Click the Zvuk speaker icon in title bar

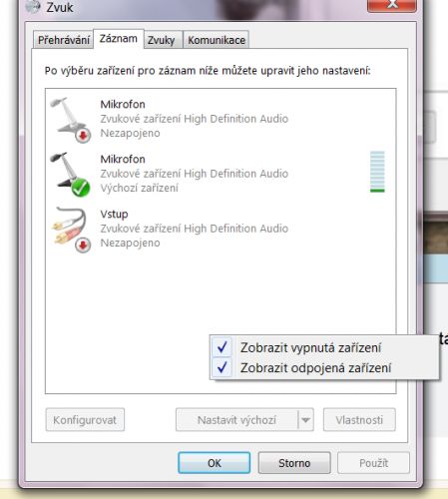[x=33, y=7]
